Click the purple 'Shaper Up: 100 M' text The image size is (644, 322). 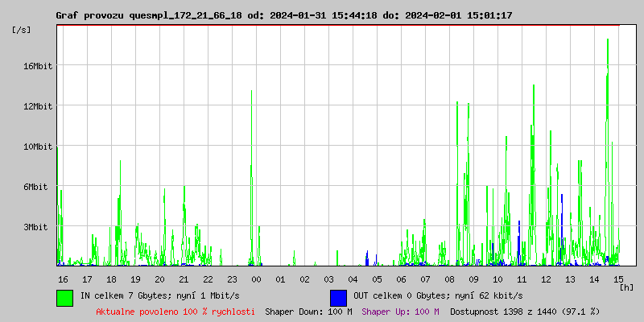pos(400,312)
